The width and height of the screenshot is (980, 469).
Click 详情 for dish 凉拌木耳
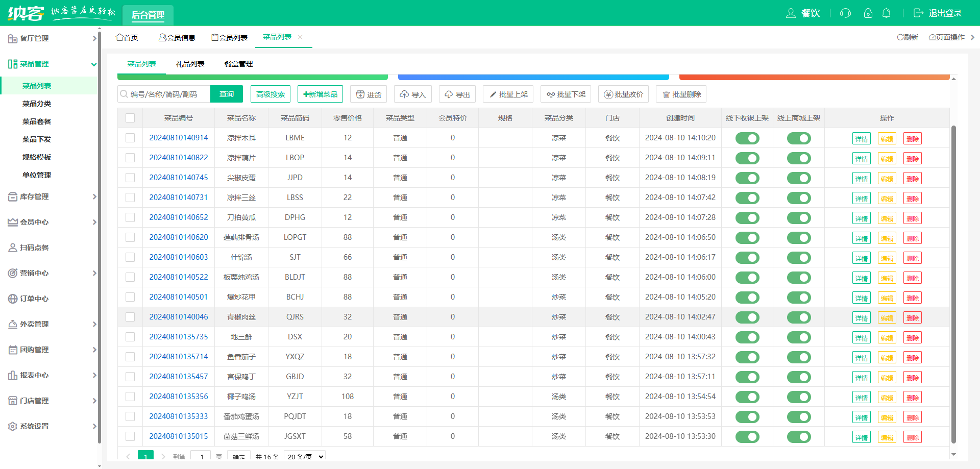862,139
